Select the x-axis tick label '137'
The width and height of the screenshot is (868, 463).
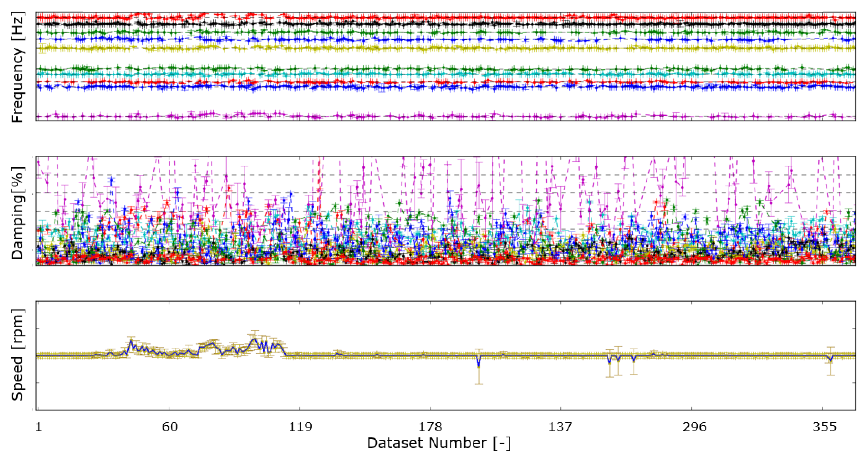[560, 427]
